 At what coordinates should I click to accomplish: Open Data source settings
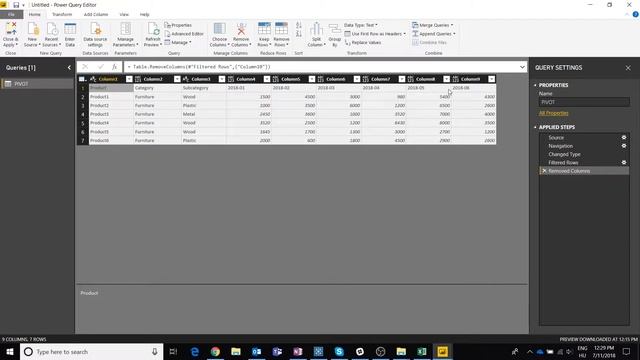(95, 35)
